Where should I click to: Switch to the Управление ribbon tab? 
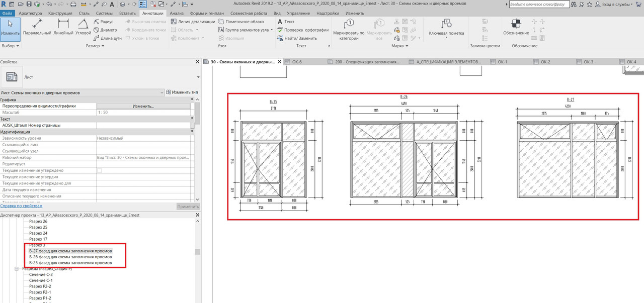(298, 13)
